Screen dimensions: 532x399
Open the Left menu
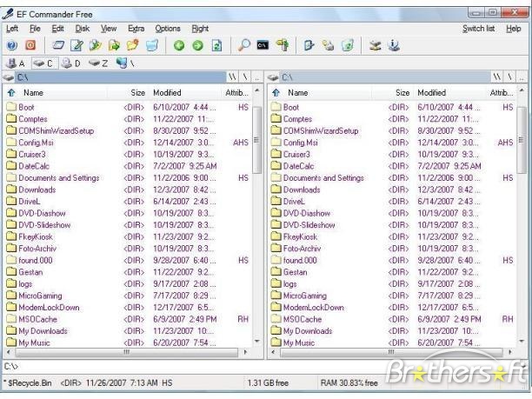(x=12, y=29)
